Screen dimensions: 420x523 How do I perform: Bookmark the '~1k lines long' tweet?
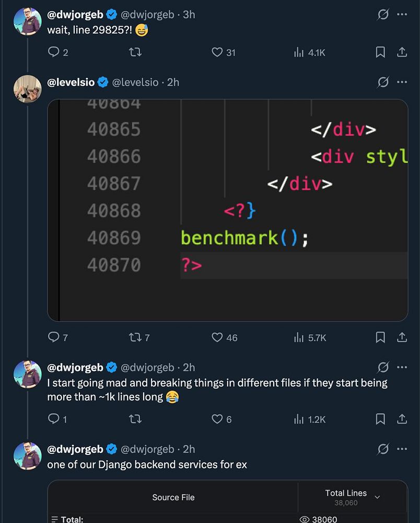(x=380, y=419)
